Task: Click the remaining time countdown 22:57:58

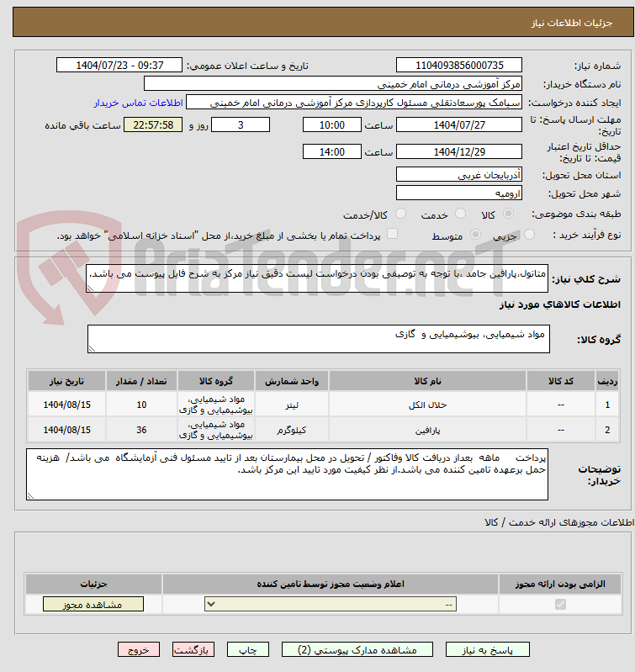Action: click(153, 124)
